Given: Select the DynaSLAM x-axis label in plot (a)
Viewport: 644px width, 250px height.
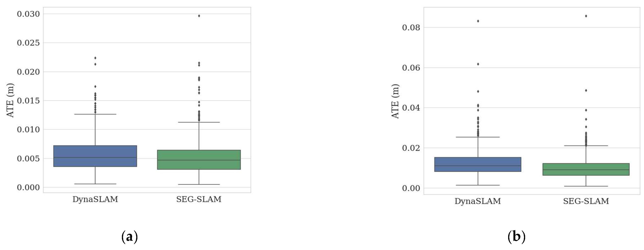Looking at the screenshot, I should [x=95, y=199].
